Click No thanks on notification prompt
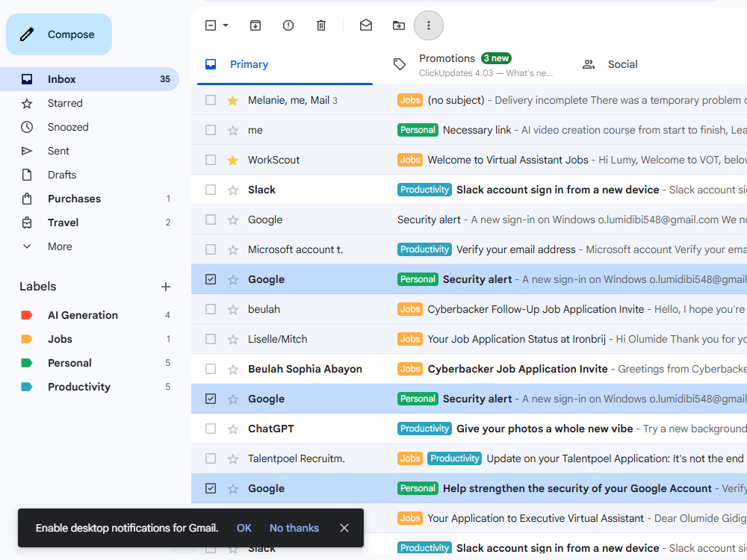The image size is (747, 560). point(294,528)
